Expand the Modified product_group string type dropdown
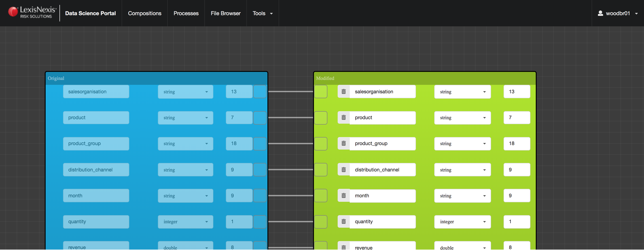This screenshot has height=250, width=644. click(462, 144)
